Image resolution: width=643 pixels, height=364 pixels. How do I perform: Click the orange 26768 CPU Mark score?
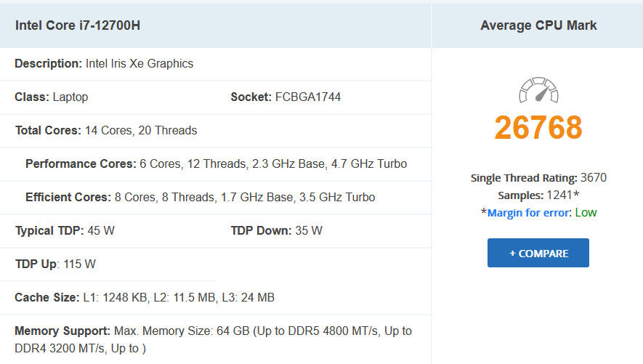pos(538,127)
